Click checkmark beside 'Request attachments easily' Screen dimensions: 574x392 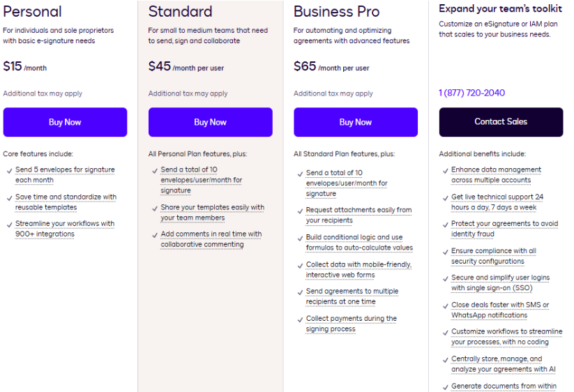click(300, 211)
